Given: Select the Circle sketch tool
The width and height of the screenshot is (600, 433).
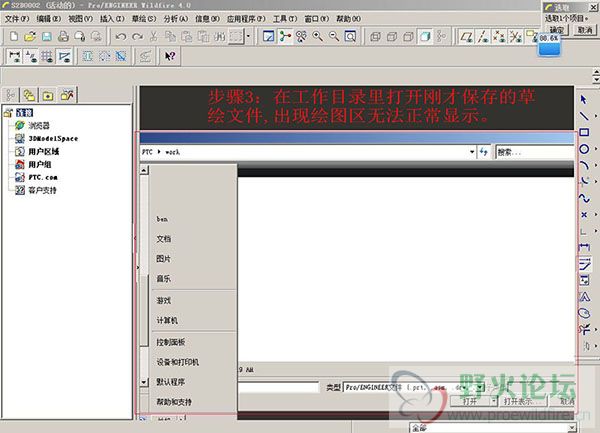Looking at the screenshot, I should click(584, 149).
